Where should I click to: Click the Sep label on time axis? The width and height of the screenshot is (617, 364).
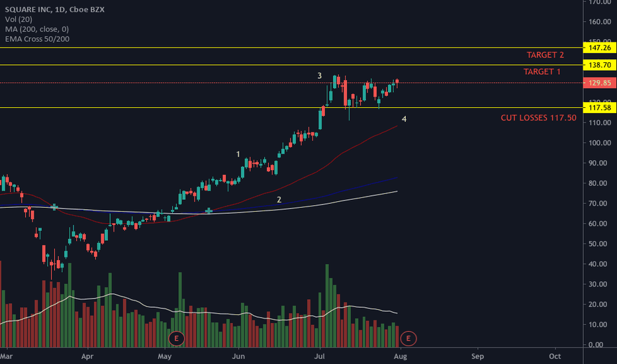477,357
